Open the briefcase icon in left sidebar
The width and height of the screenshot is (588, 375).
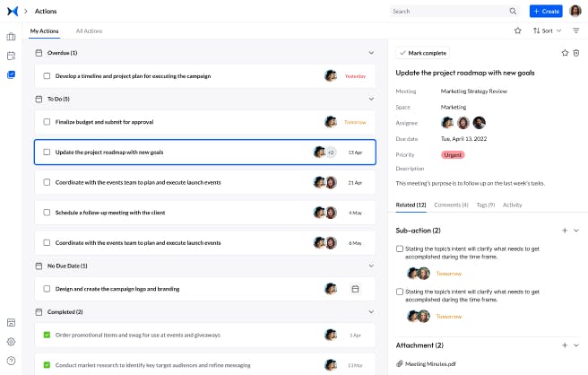click(x=11, y=37)
